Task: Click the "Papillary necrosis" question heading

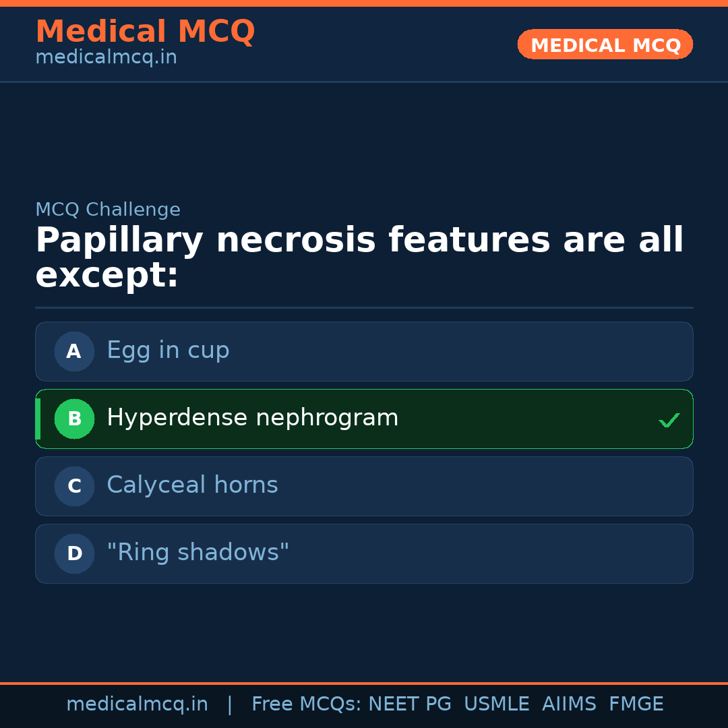Action: pyautogui.click(x=359, y=257)
